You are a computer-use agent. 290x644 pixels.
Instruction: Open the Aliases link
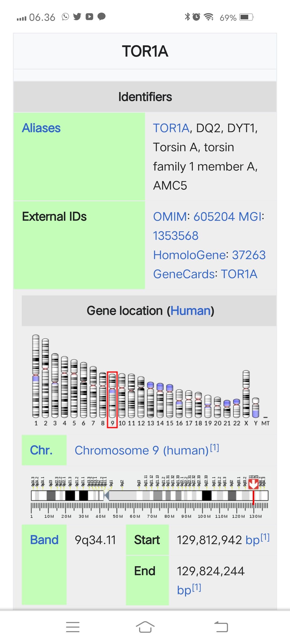click(x=41, y=128)
